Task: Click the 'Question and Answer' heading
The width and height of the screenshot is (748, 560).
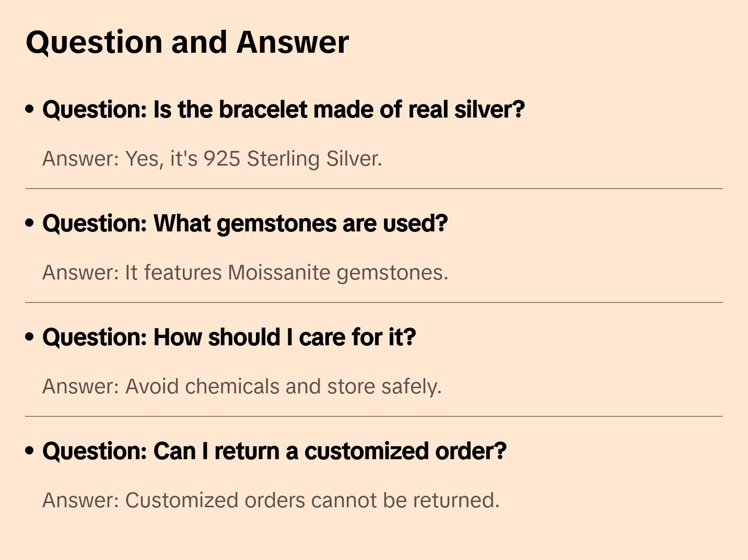Action: point(187,42)
